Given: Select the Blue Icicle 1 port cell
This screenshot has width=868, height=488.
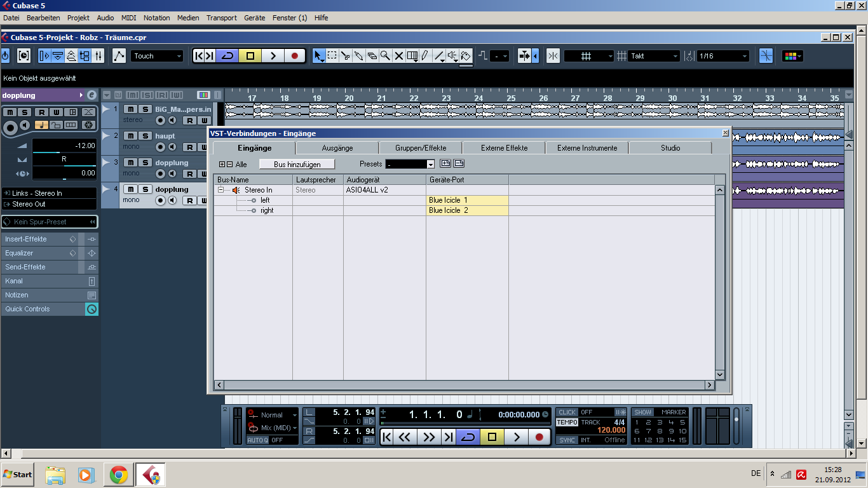Looking at the screenshot, I should 467,200.
